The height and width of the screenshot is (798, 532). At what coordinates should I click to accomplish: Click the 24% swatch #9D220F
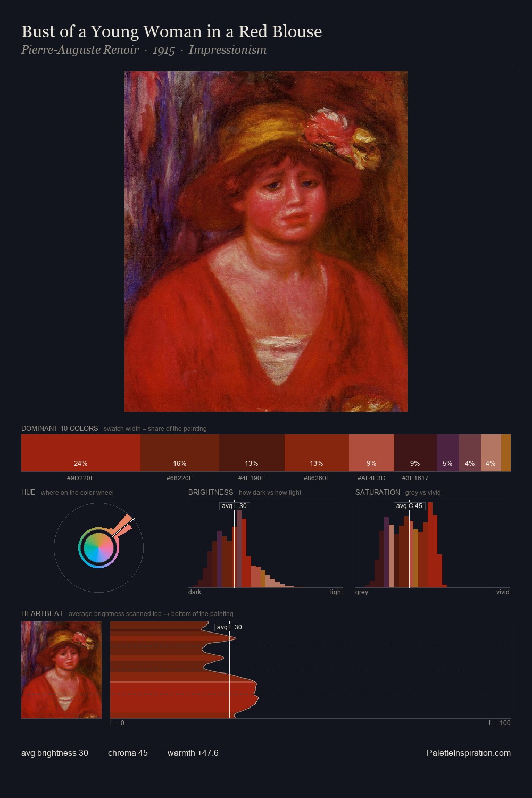[81, 453]
